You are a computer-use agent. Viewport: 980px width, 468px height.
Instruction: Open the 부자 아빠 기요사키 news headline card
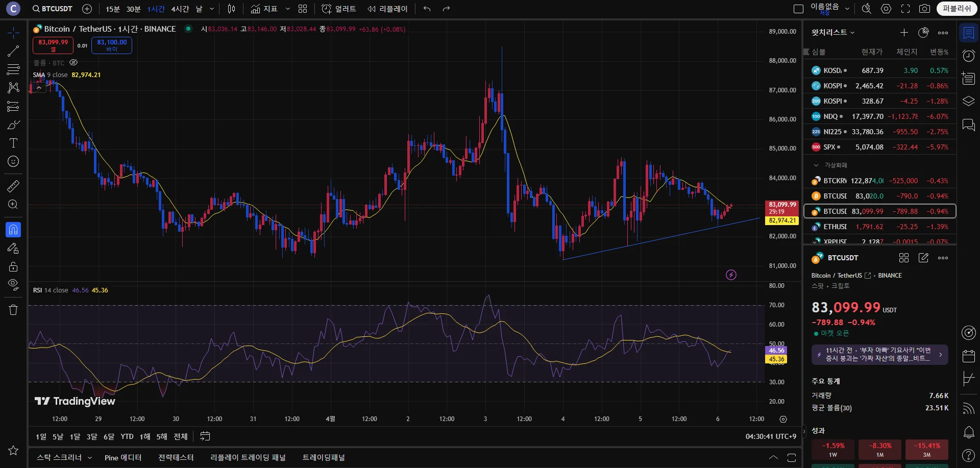coord(880,355)
